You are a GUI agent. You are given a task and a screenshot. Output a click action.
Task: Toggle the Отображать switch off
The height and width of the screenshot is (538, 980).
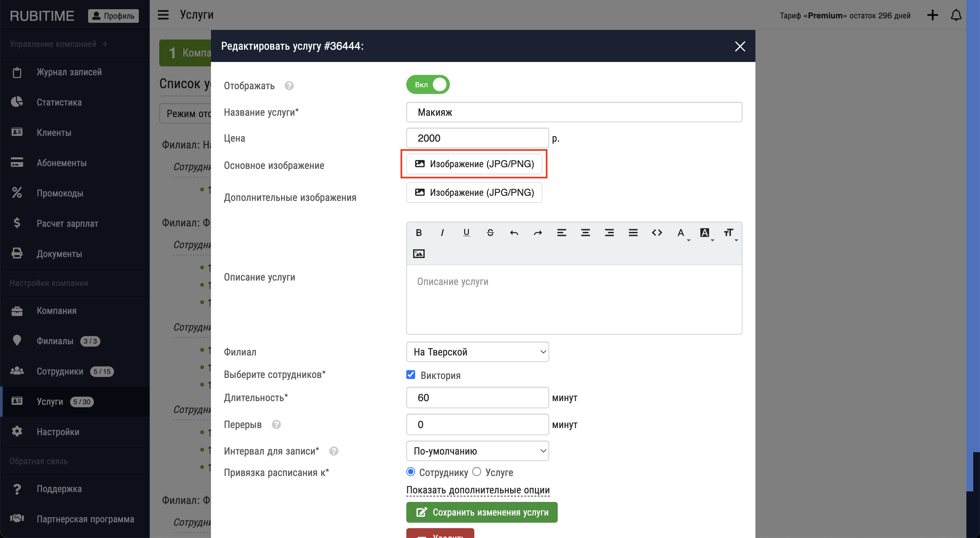(x=428, y=84)
